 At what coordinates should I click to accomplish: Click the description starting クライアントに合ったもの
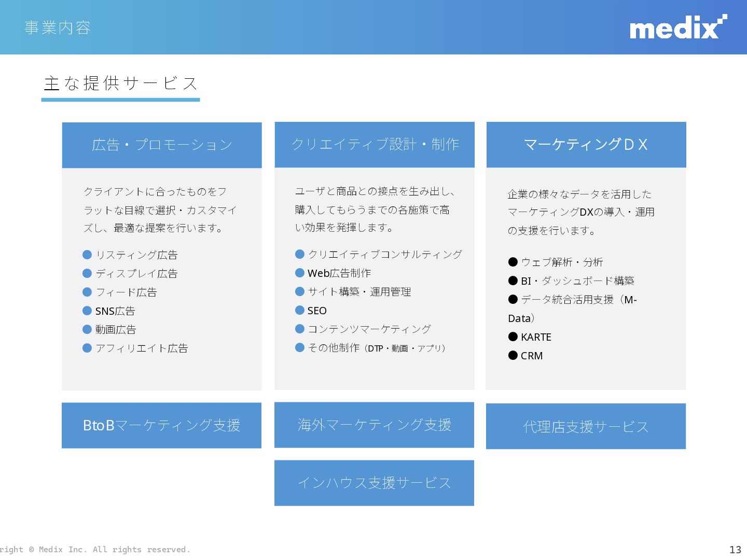(x=160, y=209)
